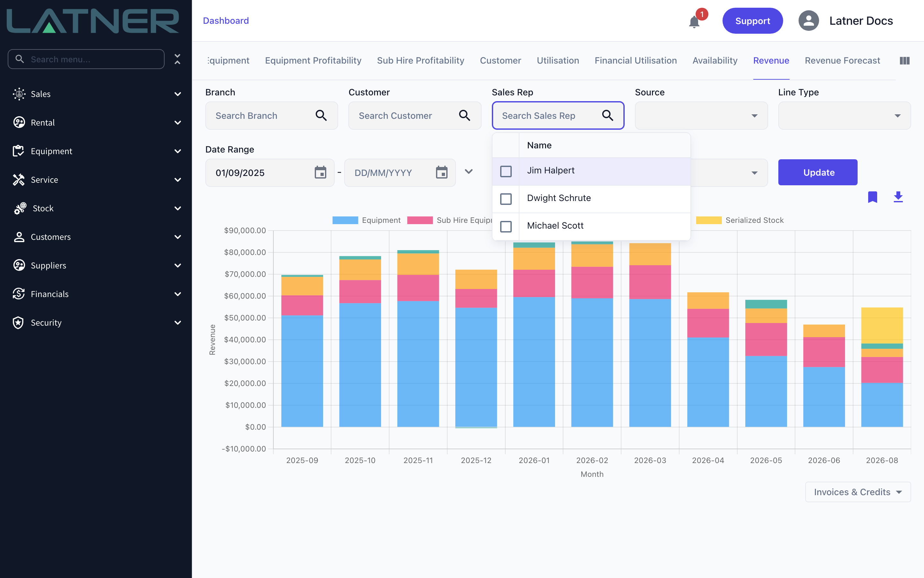Viewport: 924px width, 578px height.
Task: Click the DD/MM/YYYY end date field
Action: click(x=400, y=173)
